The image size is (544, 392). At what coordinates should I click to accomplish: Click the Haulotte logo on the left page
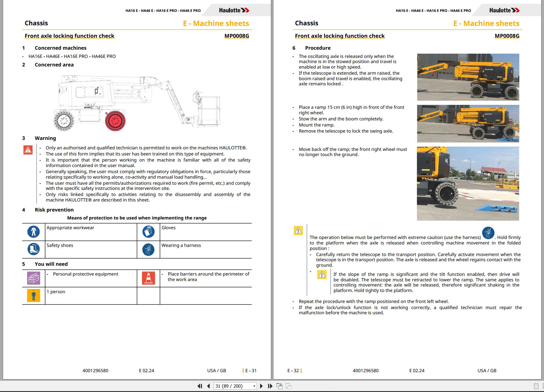click(x=234, y=10)
